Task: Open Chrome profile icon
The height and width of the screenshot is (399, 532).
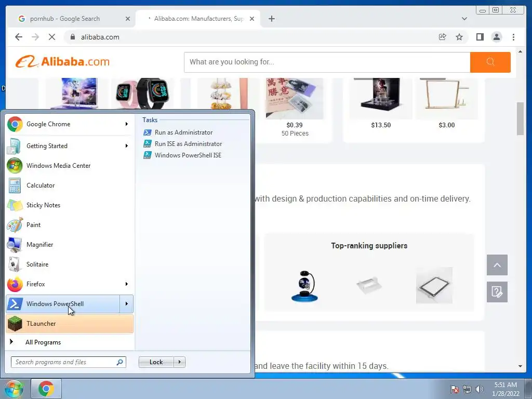Action: [496, 37]
